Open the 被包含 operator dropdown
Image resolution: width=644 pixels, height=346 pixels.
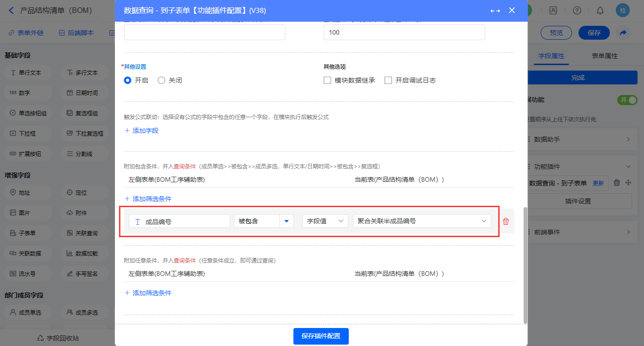(x=287, y=221)
